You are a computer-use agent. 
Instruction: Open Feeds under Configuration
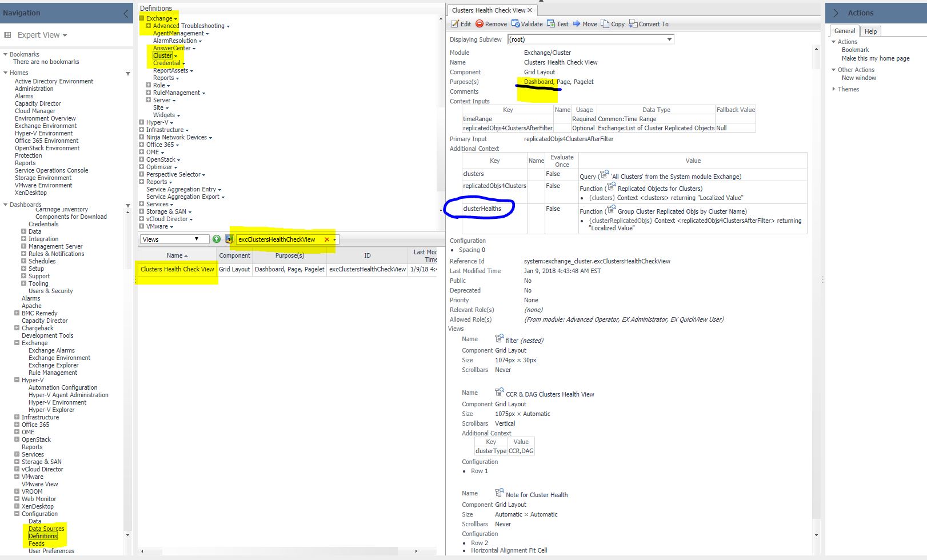tap(37, 543)
